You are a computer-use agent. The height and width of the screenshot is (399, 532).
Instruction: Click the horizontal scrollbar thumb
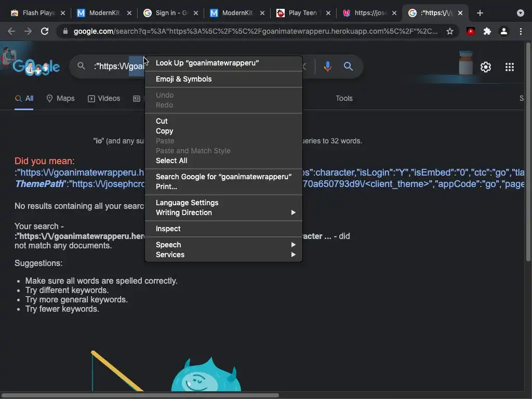coord(140,395)
